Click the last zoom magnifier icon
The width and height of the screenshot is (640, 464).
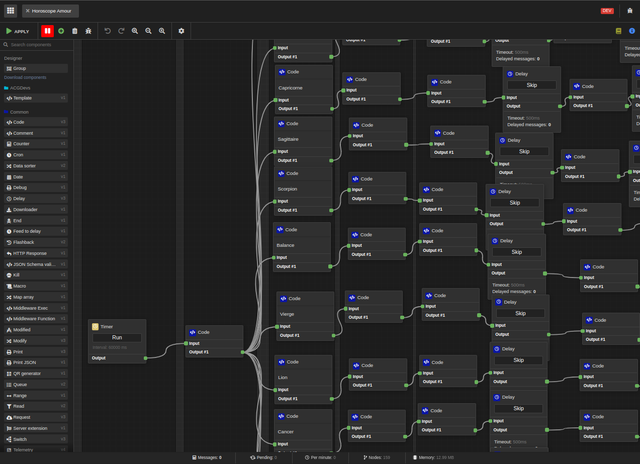click(x=162, y=31)
